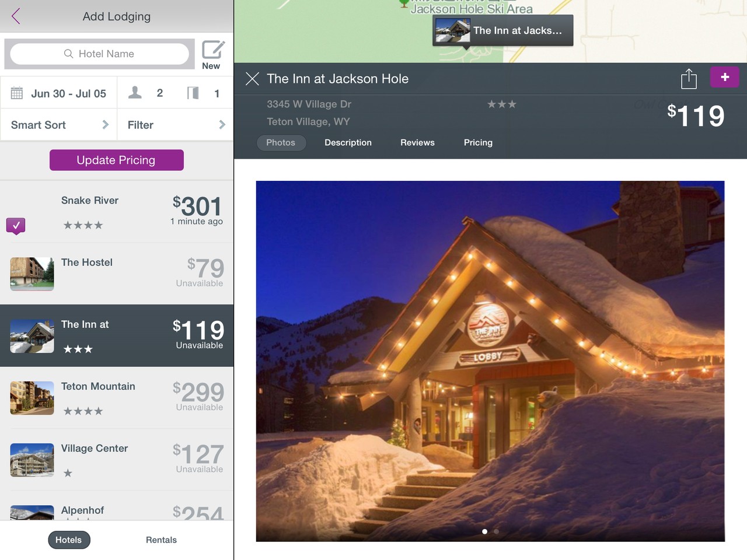Image resolution: width=747 pixels, height=560 pixels.
Task: Click the $119 header price
Action: 696,116
